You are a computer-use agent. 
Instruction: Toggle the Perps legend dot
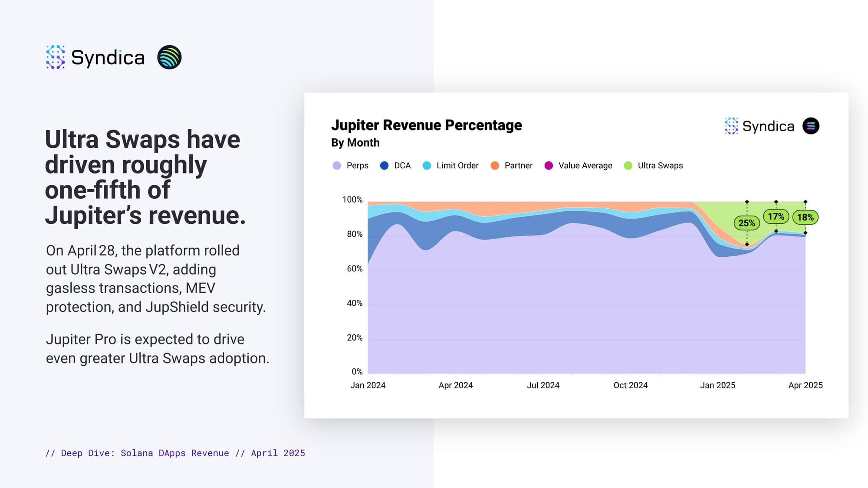(x=337, y=166)
